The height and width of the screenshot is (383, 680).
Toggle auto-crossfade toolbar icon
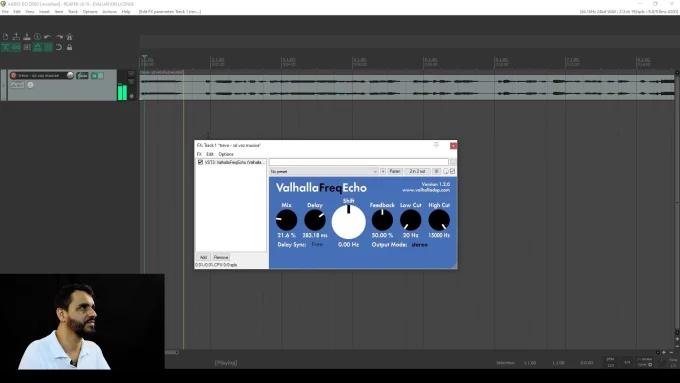6,47
